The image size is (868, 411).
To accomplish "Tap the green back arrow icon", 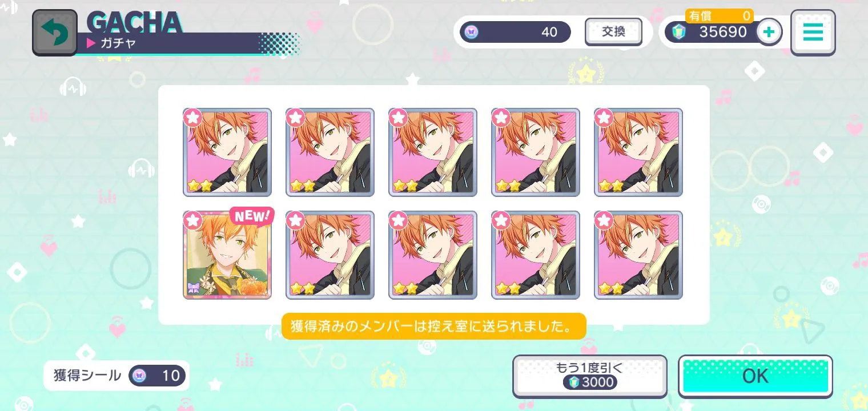I will tap(54, 33).
